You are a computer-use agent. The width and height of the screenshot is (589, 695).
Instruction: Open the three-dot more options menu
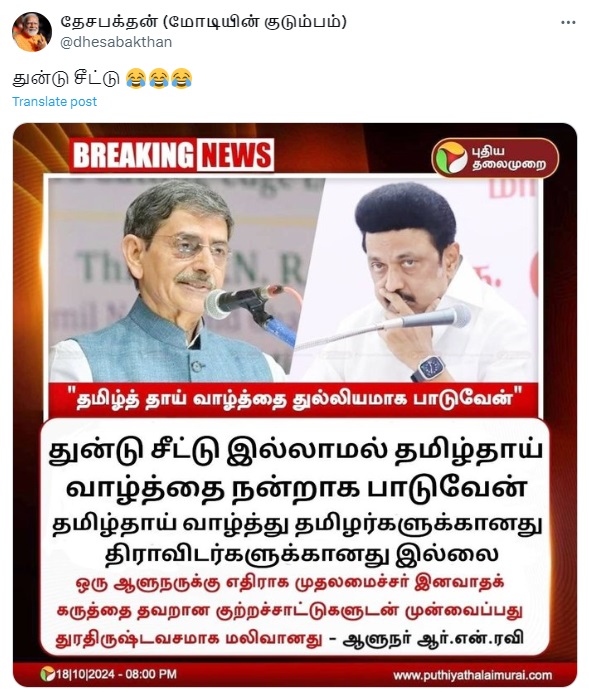point(568,22)
